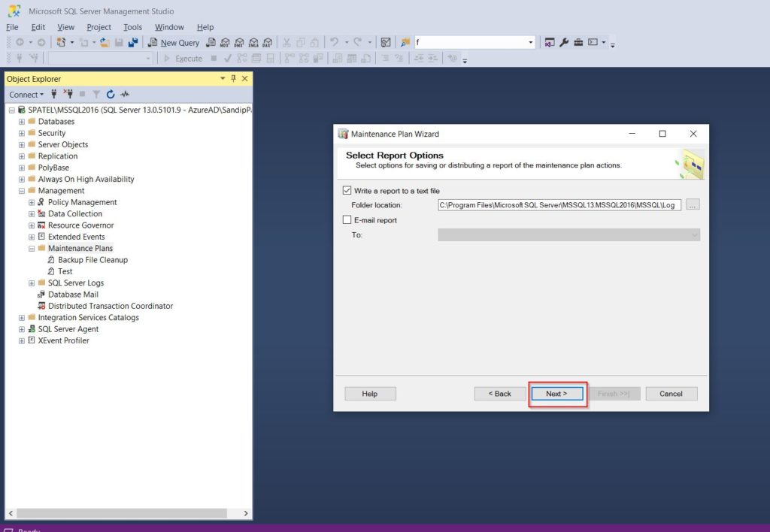The width and height of the screenshot is (770, 532).
Task: Select the SPATEL\MSSQL2016 server node
Action: pos(139,110)
